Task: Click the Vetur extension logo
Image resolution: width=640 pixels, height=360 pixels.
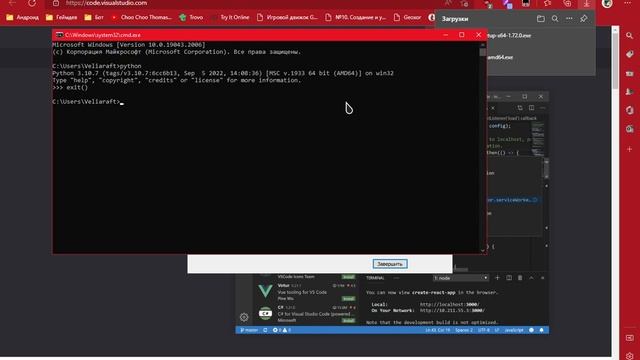Action: (265, 291)
